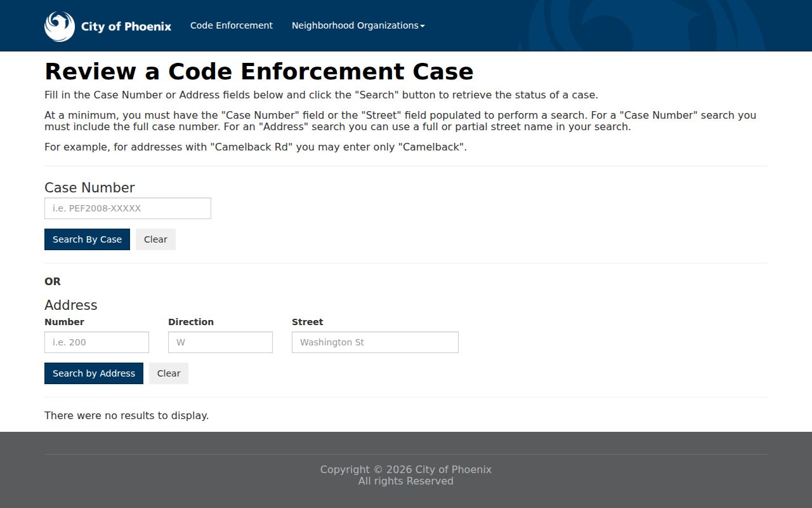Click the "OR" separator text
This screenshot has height=508, width=812.
pyautogui.click(x=53, y=281)
